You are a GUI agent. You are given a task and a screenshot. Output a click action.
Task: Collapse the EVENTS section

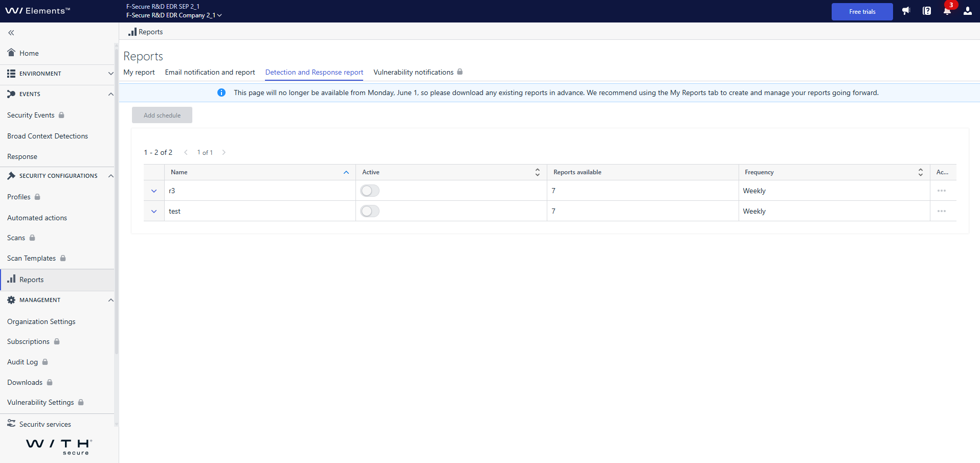click(x=59, y=94)
